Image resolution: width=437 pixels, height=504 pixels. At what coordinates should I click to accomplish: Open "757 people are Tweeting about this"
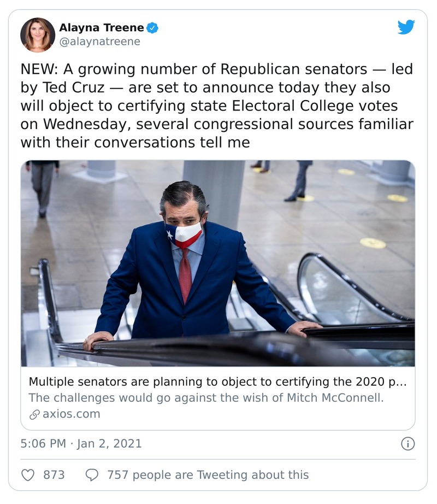coord(208,474)
